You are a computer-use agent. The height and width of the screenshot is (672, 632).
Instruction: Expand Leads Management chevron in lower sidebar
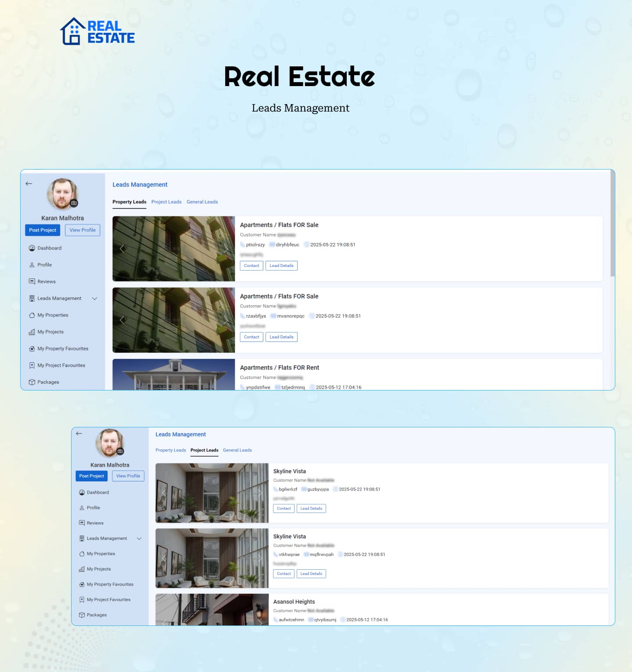click(x=139, y=538)
